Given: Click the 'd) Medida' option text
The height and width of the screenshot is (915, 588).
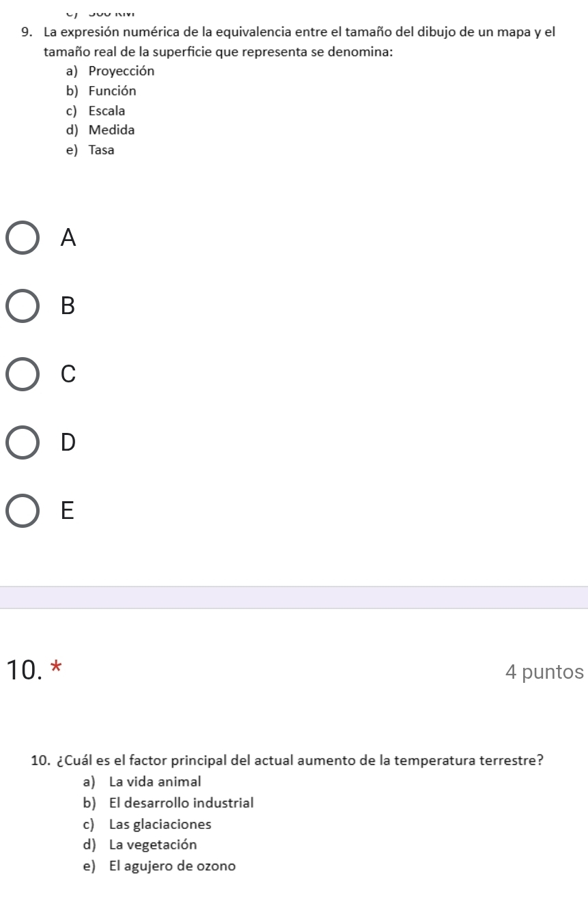Looking at the screenshot, I should [x=100, y=130].
